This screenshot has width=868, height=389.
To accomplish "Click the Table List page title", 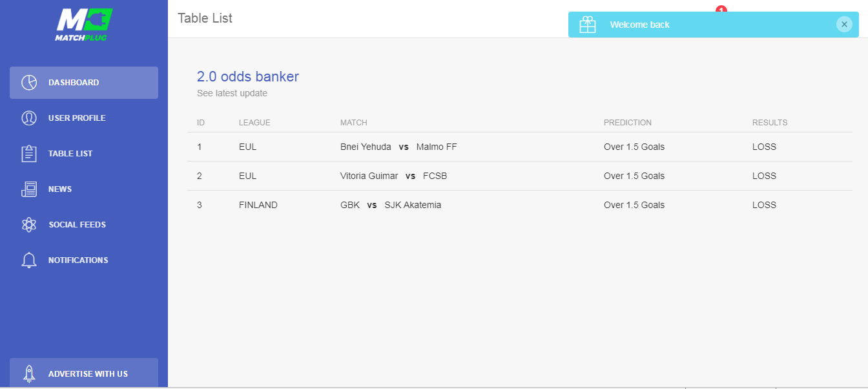I will 205,18.
